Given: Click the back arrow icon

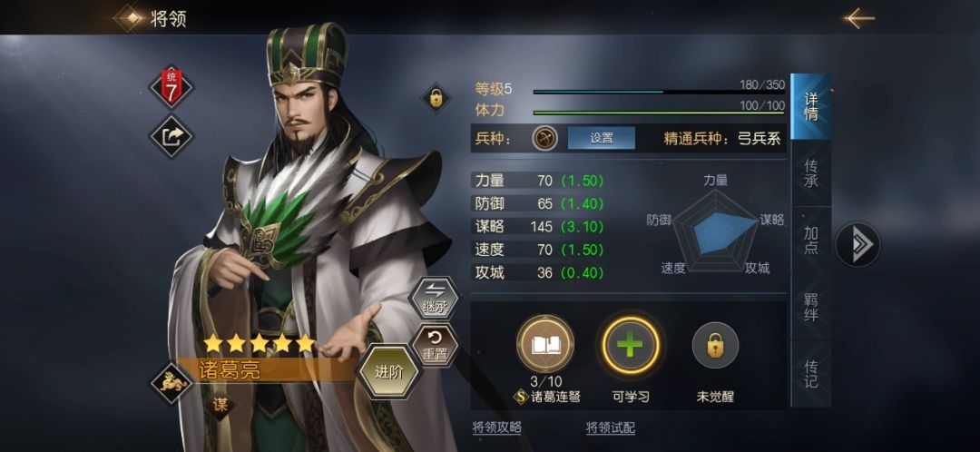Looking at the screenshot, I should [x=858, y=18].
